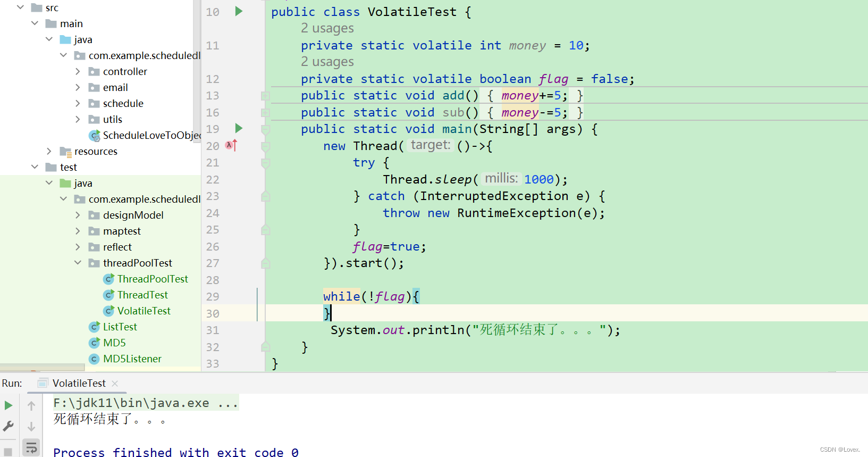This screenshot has width=868, height=457.
Task: Click the println statement on line 31
Action: point(475,330)
